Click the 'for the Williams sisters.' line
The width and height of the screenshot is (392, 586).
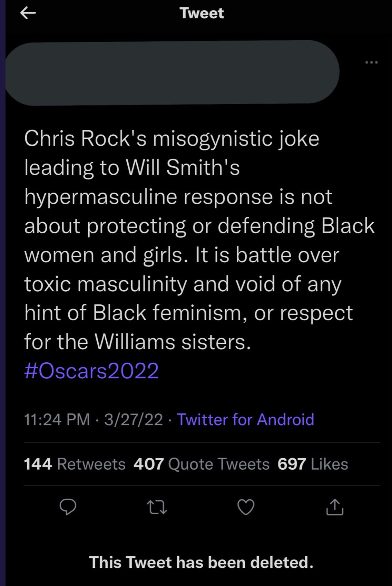[137, 342]
